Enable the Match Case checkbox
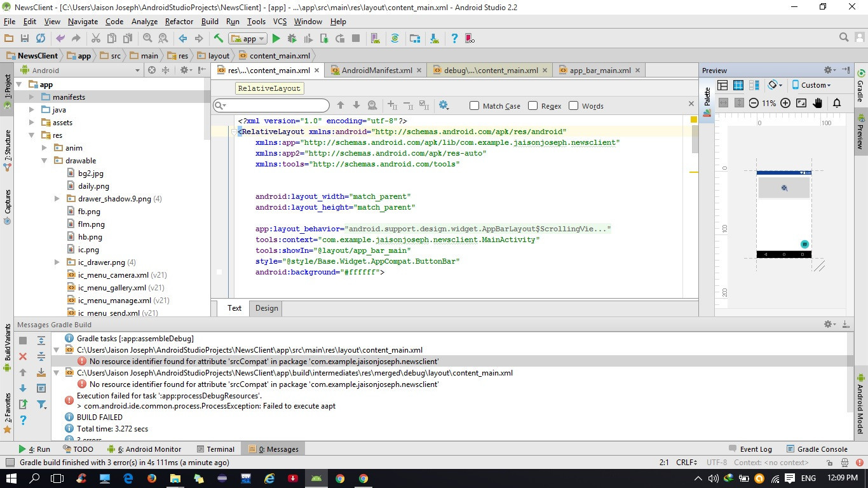The height and width of the screenshot is (488, 868). tap(474, 105)
